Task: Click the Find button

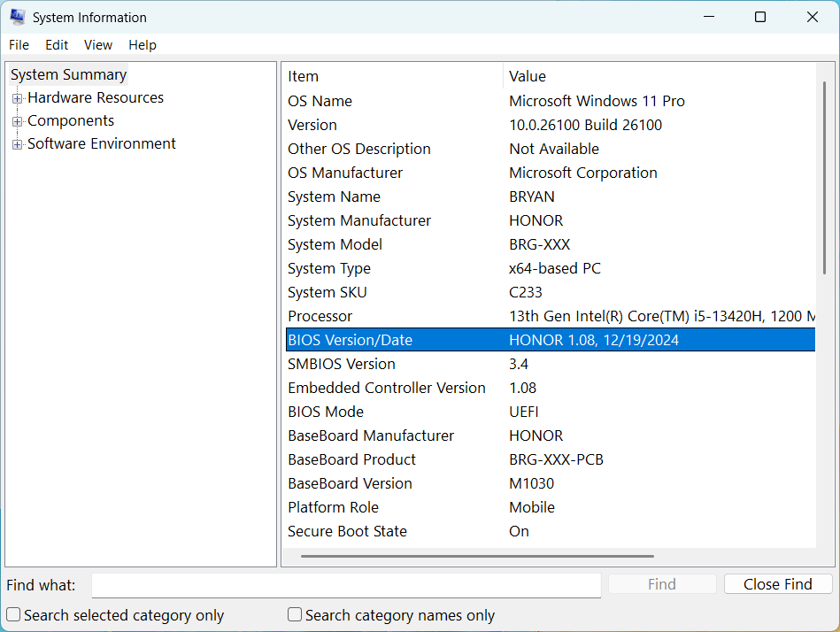Action: point(661,583)
